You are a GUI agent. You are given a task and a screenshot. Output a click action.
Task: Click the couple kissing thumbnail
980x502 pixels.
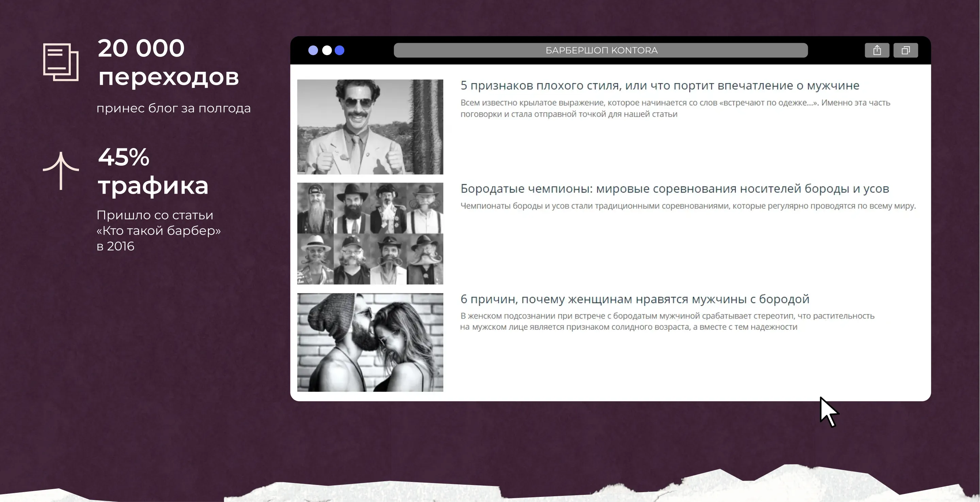tap(370, 342)
